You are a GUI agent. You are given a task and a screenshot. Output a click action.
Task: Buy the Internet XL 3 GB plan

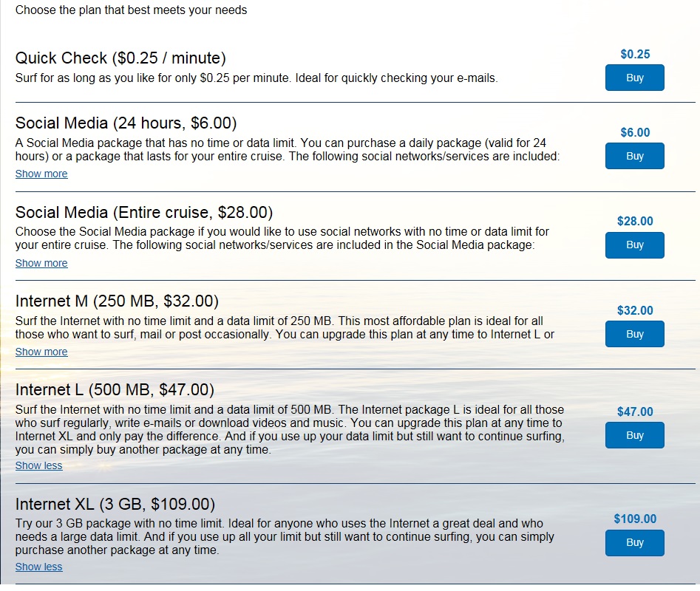(x=634, y=542)
